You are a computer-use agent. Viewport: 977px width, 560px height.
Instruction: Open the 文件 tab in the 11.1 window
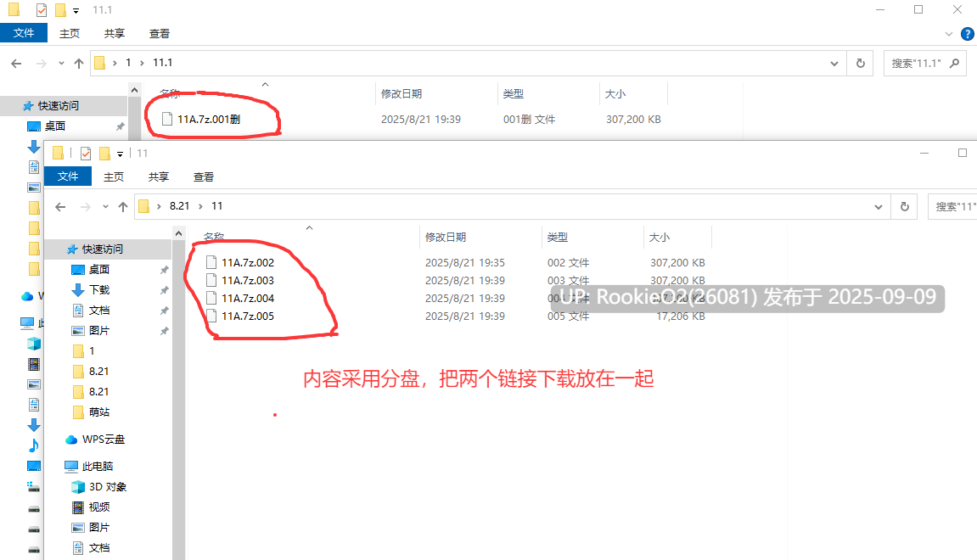pyautogui.click(x=24, y=33)
